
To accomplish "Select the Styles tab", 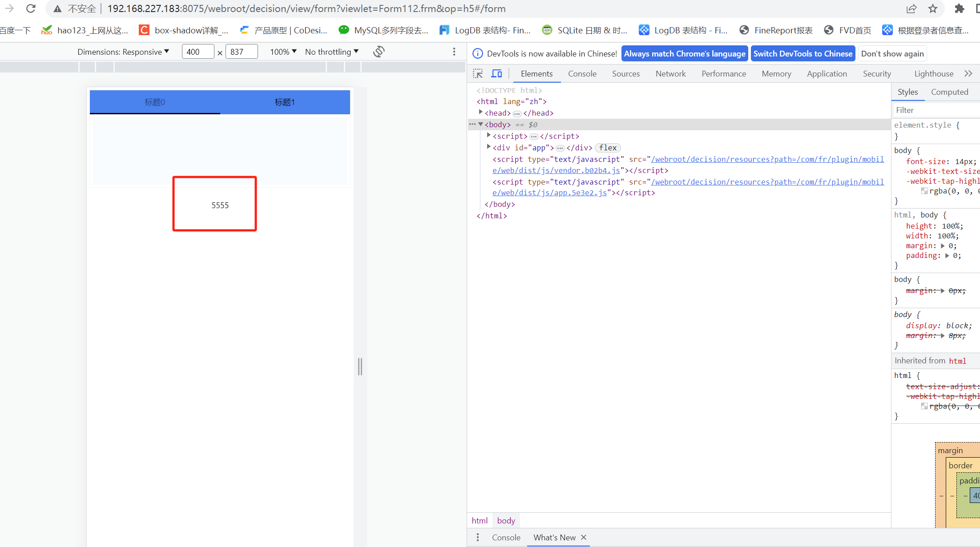I will (x=907, y=92).
